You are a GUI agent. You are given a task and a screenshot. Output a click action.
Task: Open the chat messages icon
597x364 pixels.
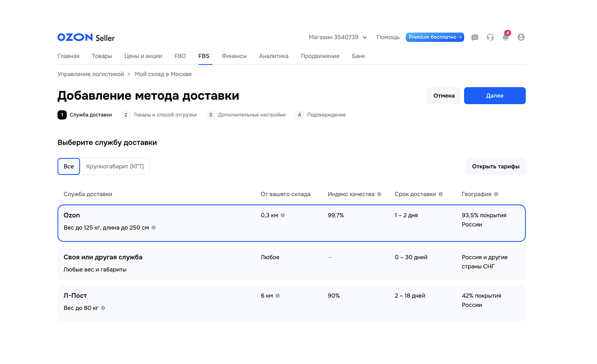(475, 37)
